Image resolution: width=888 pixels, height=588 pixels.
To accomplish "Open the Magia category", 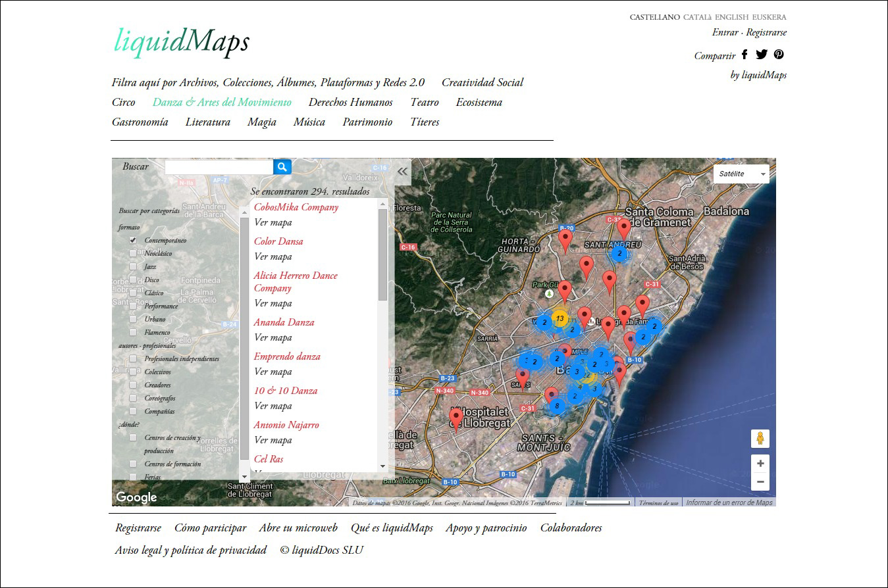I will pos(262,122).
